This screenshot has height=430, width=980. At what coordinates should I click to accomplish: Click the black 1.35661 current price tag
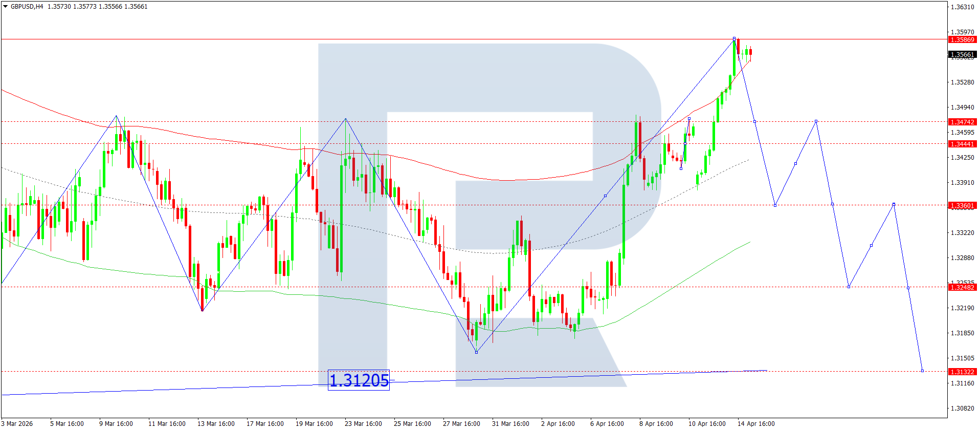pyautogui.click(x=962, y=55)
